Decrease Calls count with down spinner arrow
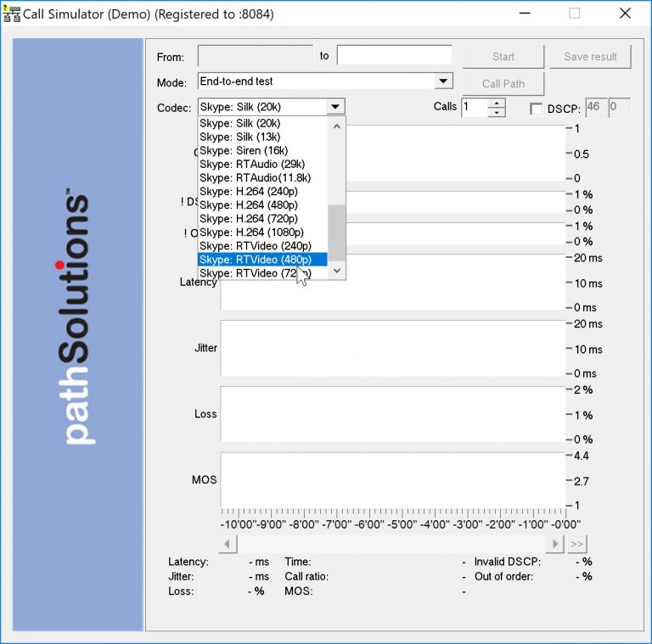Screen dimensions: 652x644 coord(497,112)
